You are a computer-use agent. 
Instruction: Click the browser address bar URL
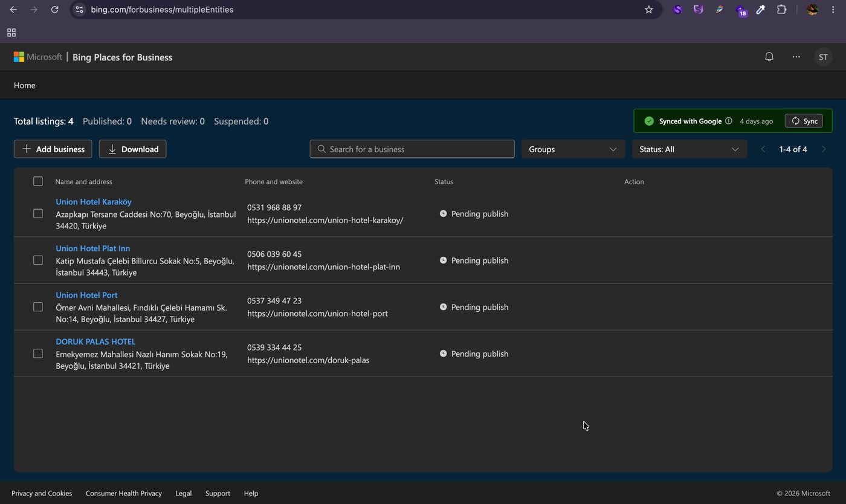point(162,10)
